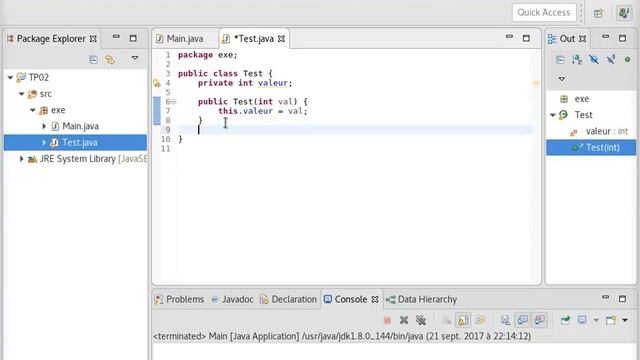Screen dimensions: 640x360
Task: Maximize the Console view
Action: coord(622,299)
